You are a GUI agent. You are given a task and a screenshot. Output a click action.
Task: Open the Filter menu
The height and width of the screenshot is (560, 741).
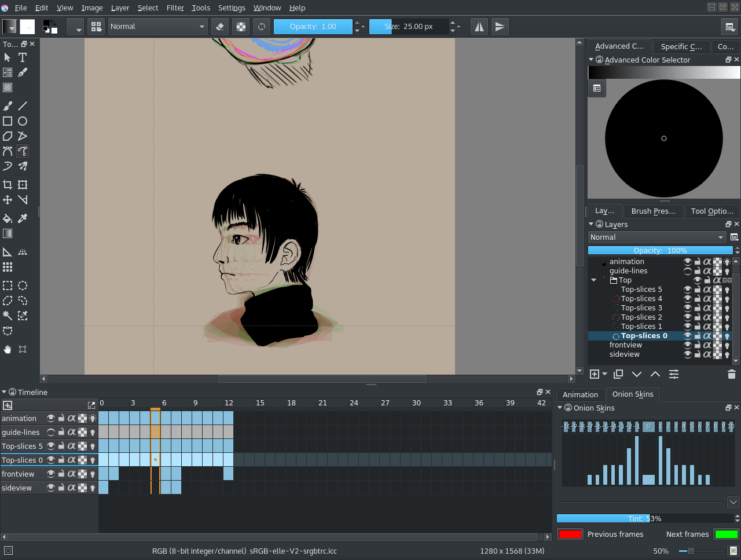[175, 8]
